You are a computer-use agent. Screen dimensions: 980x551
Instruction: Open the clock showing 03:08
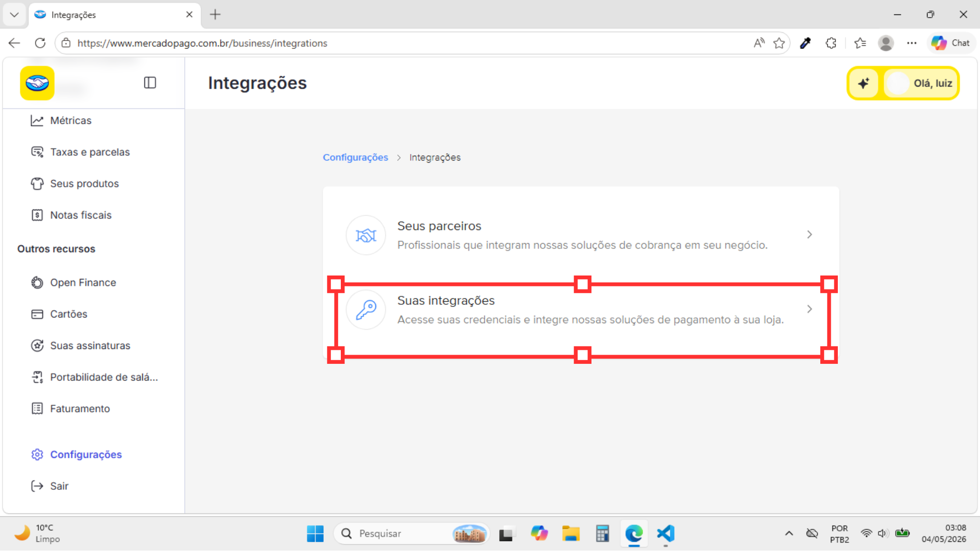click(944, 534)
